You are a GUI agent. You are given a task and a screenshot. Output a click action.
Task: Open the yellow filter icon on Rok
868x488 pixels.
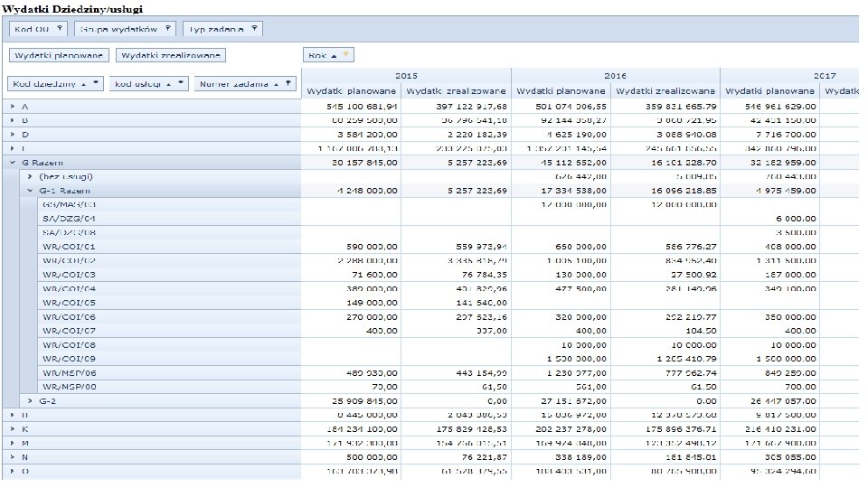click(345, 55)
